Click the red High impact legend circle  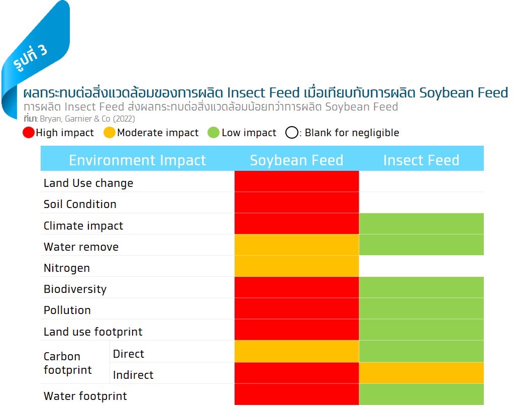tap(29, 132)
